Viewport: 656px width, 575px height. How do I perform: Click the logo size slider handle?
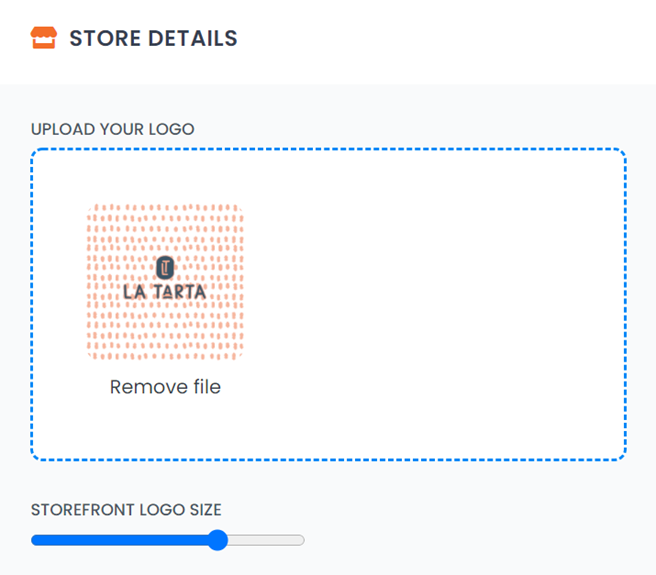pyautogui.click(x=218, y=540)
